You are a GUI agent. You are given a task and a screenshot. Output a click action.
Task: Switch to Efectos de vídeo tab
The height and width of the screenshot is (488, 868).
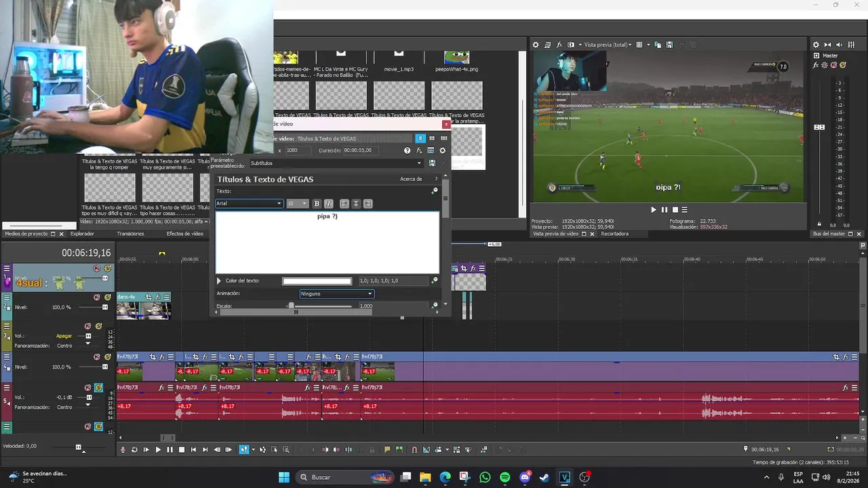point(185,234)
